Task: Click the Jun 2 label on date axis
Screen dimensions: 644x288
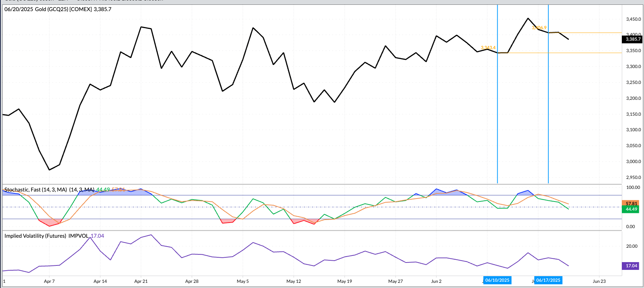Action: tap(436, 281)
